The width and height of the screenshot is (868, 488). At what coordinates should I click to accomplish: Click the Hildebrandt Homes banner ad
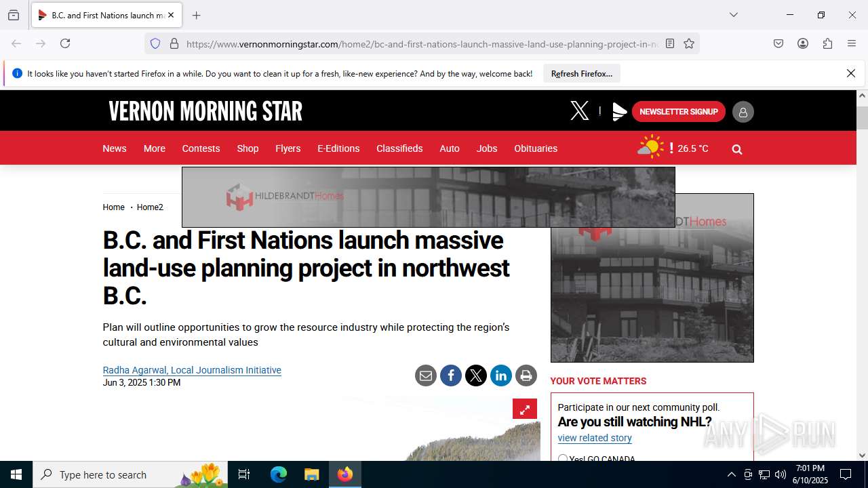click(428, 197)
